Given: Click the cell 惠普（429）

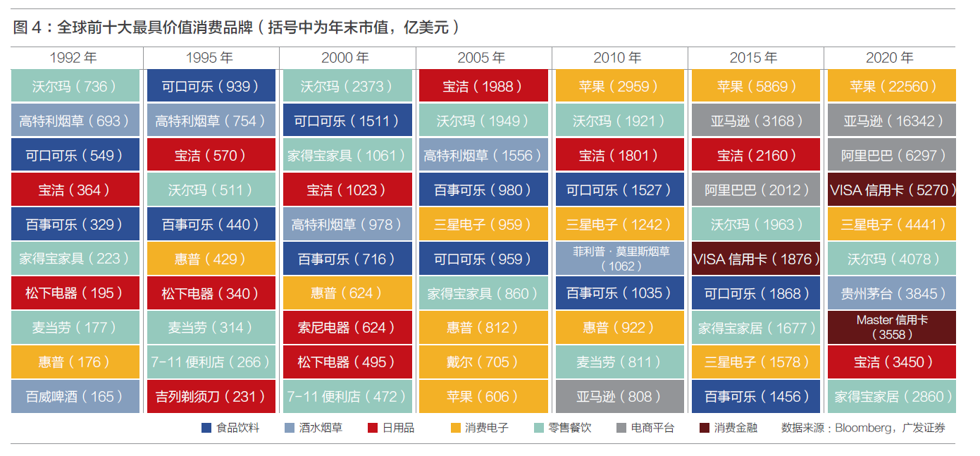Looking at the screenshot, I should (x=211, y=259).
